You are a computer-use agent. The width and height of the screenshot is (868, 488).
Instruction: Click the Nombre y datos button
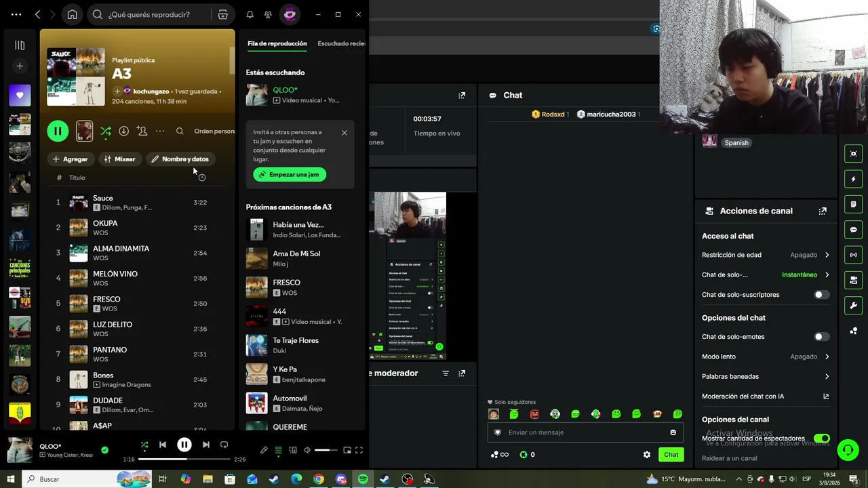click(180, 159)
